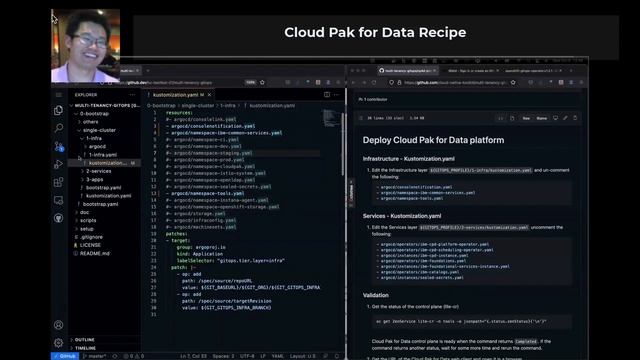
Task: Open the Source Control view icon
Action: 58,146
